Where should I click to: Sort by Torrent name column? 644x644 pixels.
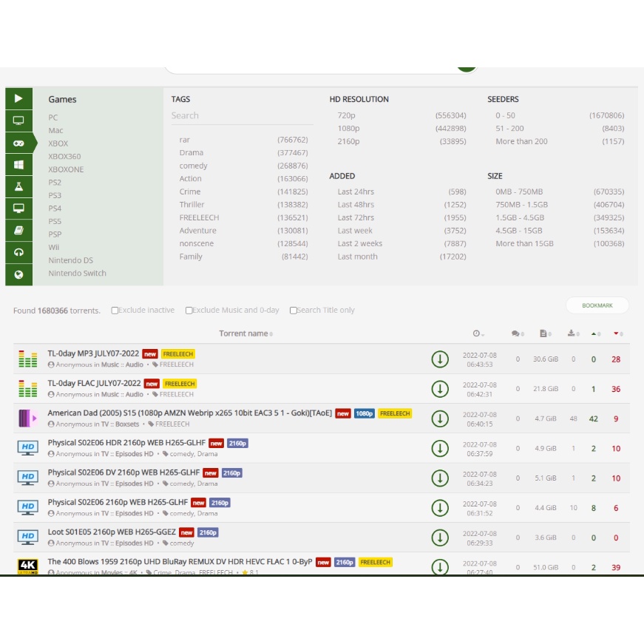point(245,333)
